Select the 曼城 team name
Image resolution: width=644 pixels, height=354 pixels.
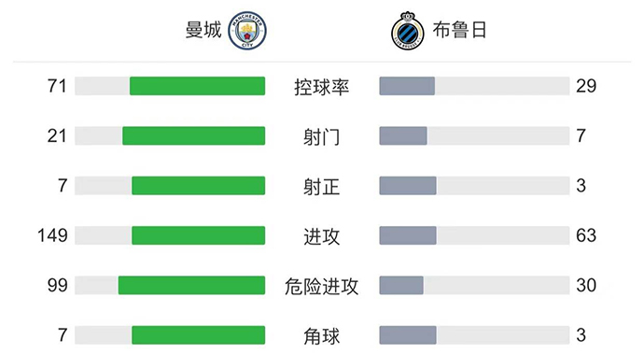[203, 30]
